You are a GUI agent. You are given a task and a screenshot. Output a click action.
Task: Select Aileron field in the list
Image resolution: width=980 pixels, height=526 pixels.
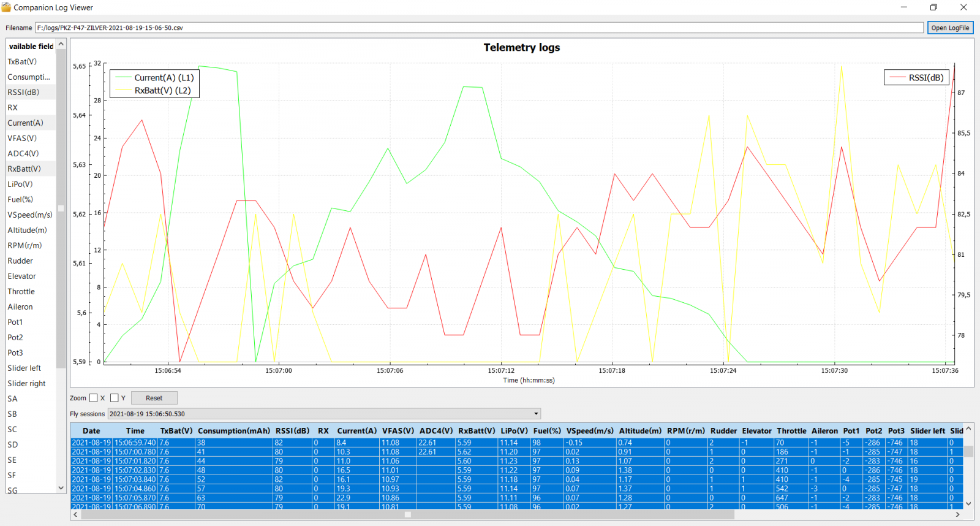[31, 307]
